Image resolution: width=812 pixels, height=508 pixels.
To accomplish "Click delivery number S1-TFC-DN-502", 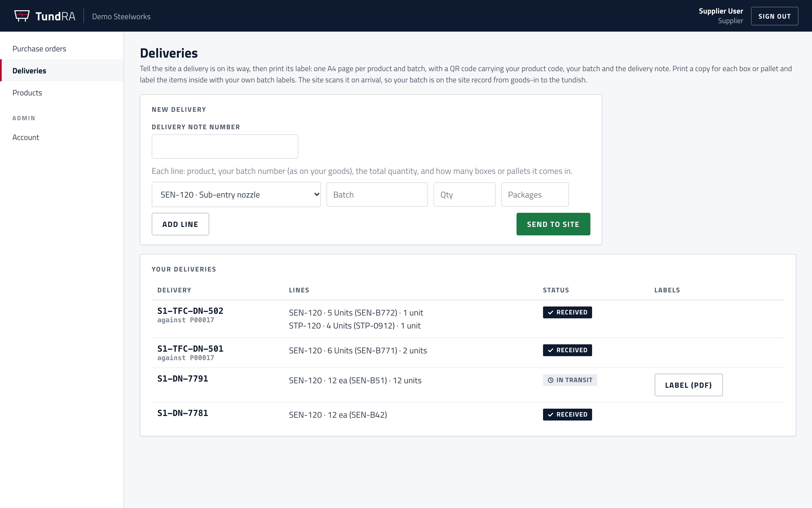I will [x=190, y=311].
